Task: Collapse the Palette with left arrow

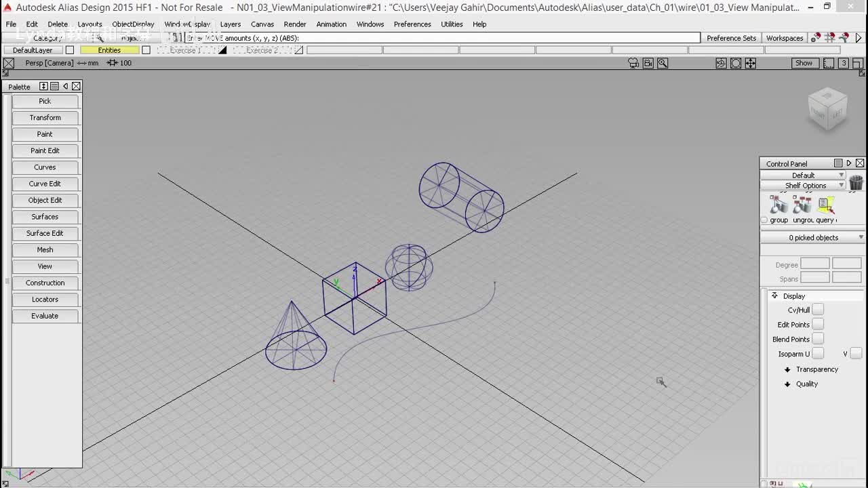Action: point(65,86)
